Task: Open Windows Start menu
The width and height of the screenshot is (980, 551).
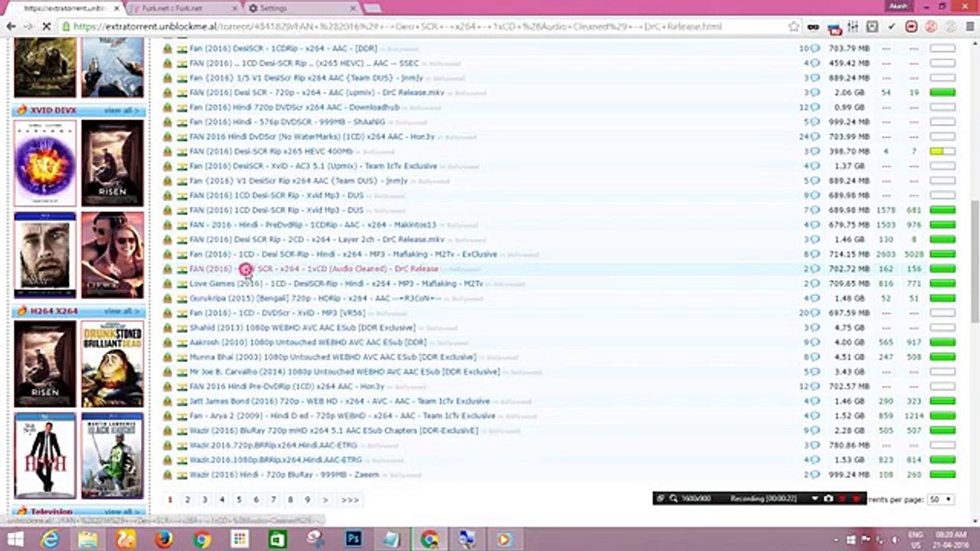Action: tap(15, 540)
